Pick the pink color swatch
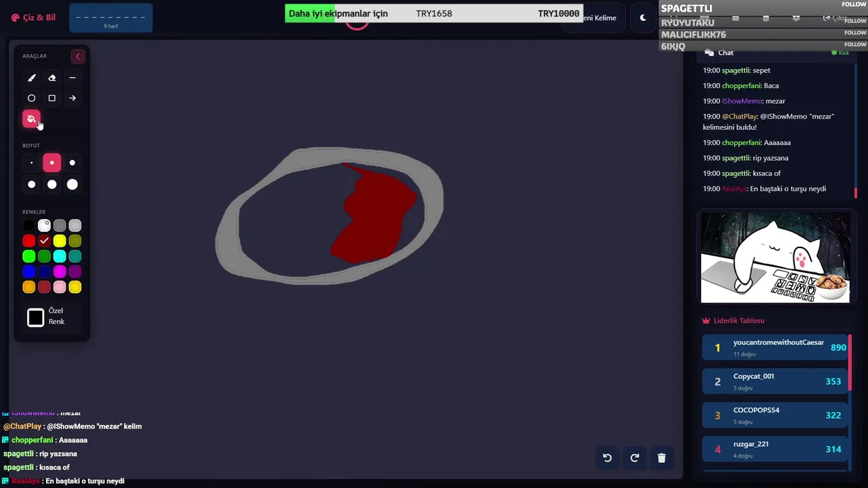The height and width of the screenshot is (488, 868). click(60, 287)
